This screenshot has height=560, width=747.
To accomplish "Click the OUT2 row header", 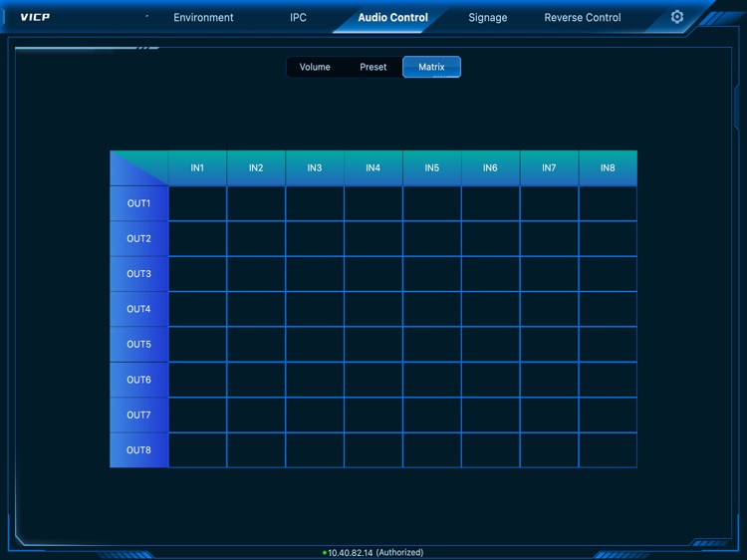I will coord(139,239).
